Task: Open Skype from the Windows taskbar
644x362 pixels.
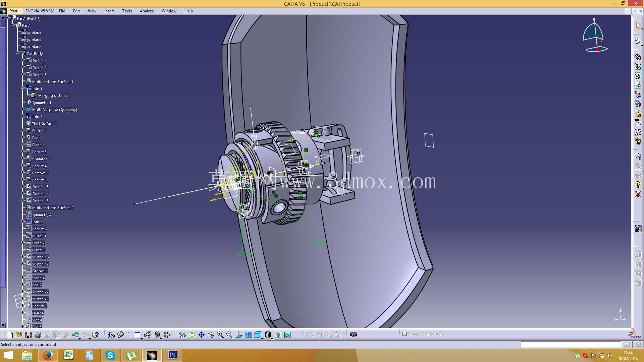Action: click(110, 355)
